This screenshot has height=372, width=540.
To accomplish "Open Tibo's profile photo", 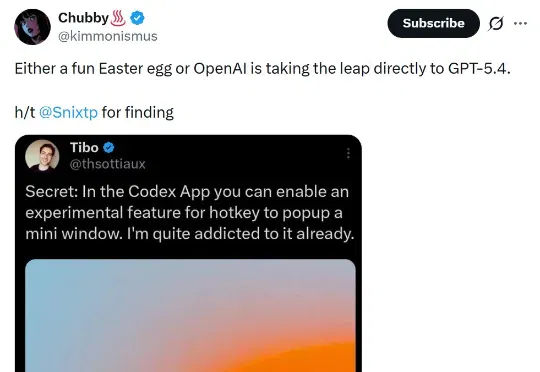I will pyautogui.click(x=42, y=156).
